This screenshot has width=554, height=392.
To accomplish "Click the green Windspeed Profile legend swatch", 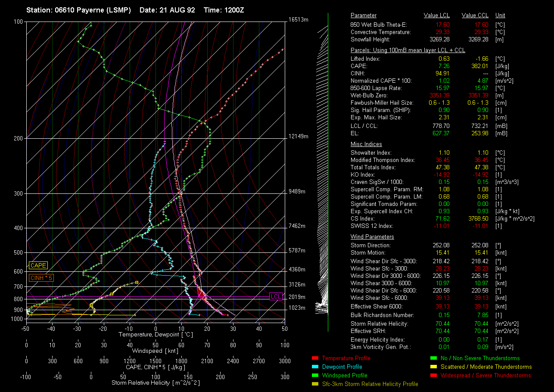I will [314, 376].
